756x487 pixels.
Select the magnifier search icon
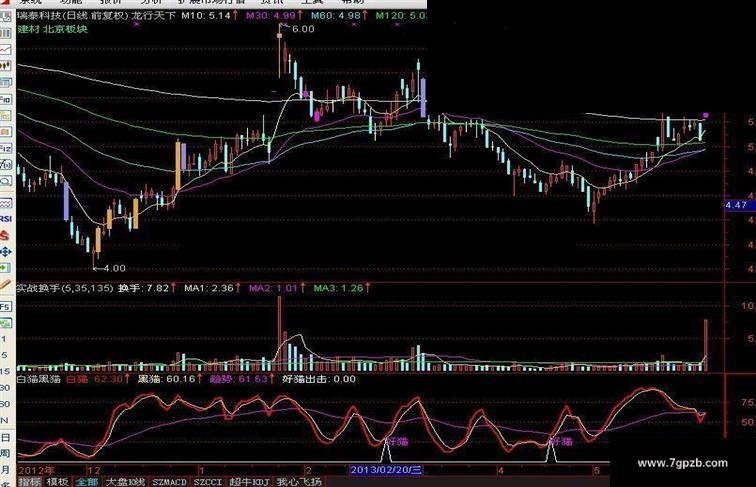[x=6, y=181]
